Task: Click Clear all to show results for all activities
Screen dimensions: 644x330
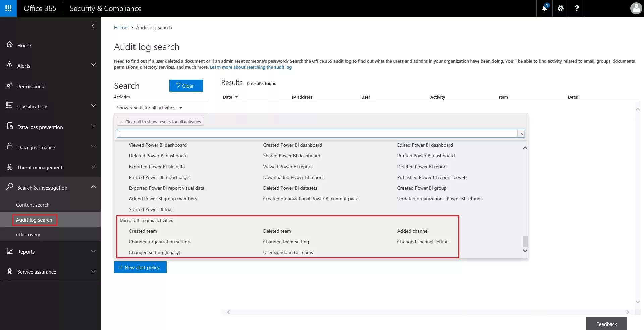Action: tap(160, 122)
